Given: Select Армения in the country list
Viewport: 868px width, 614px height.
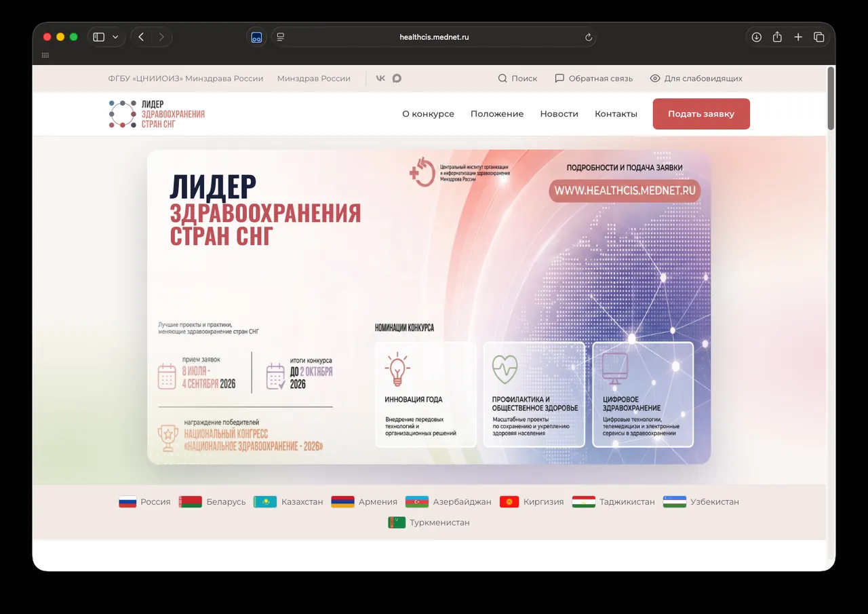Looking at the screenshot, I should coord(364,502).
